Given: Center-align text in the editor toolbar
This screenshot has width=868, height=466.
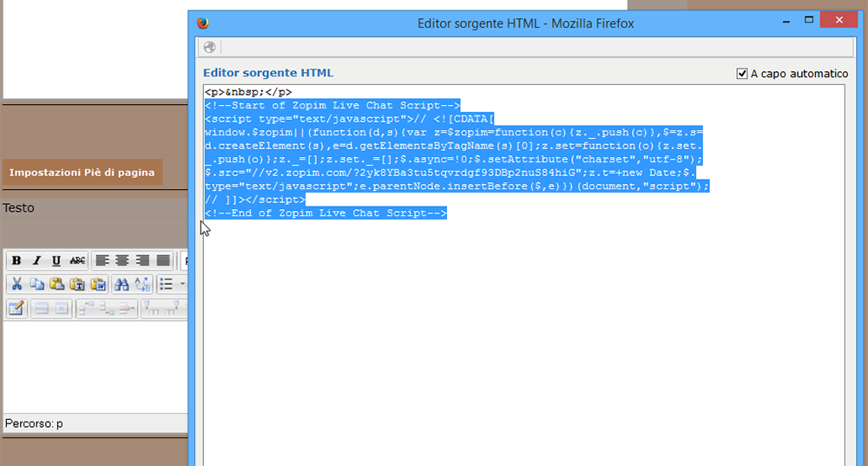Looking at the screenshot, I should (122, 260).
